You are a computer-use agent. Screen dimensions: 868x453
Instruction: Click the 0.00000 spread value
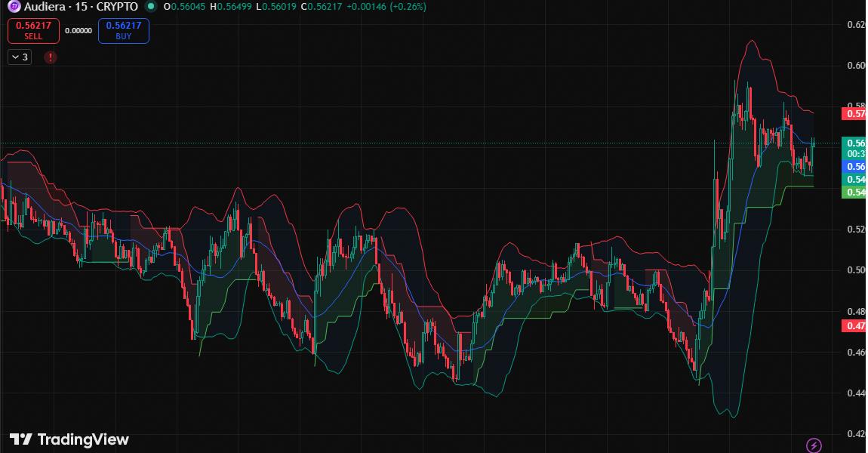tap(78, 31)
